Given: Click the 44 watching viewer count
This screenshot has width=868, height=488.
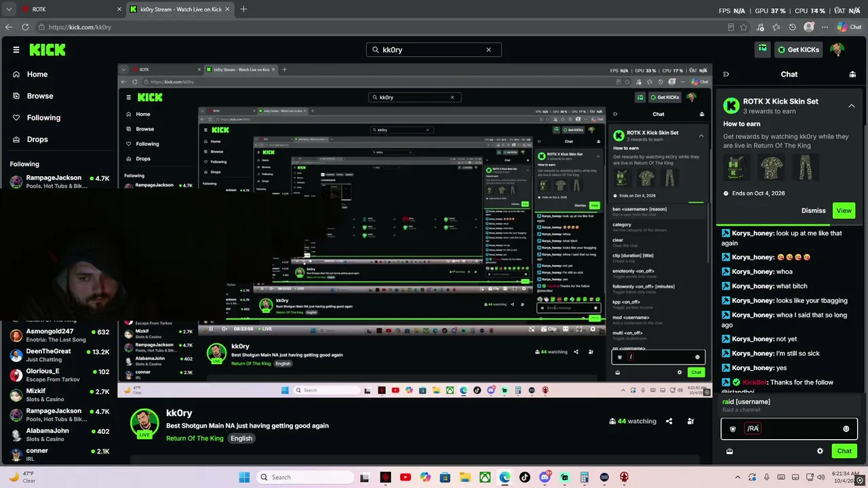Looking at the screenshot, I should point(633,421).
